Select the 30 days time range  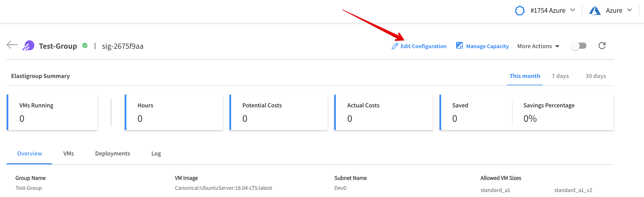596,76
